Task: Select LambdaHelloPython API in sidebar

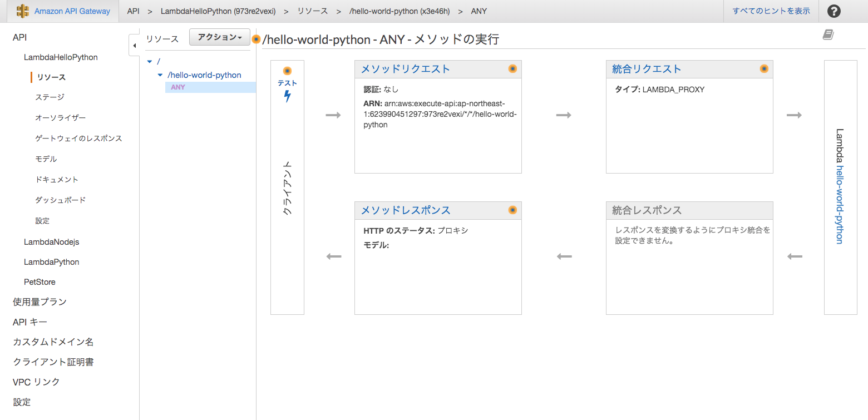Action: point(61,57)
